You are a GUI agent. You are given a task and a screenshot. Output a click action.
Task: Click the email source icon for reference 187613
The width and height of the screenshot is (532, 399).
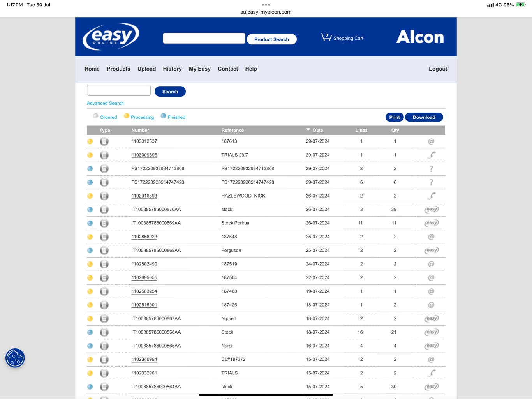click(431, 141)
